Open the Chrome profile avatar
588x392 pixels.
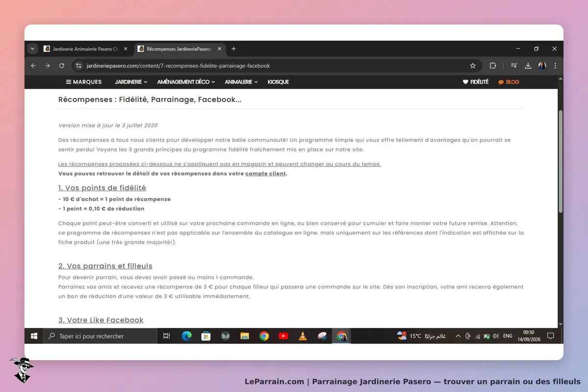tap(542, 66)
